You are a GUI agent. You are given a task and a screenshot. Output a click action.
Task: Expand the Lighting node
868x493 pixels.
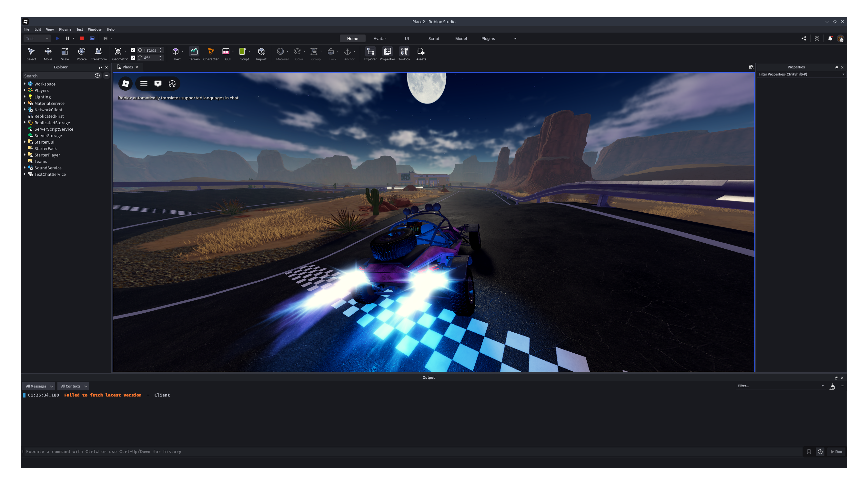click(25, 96)
